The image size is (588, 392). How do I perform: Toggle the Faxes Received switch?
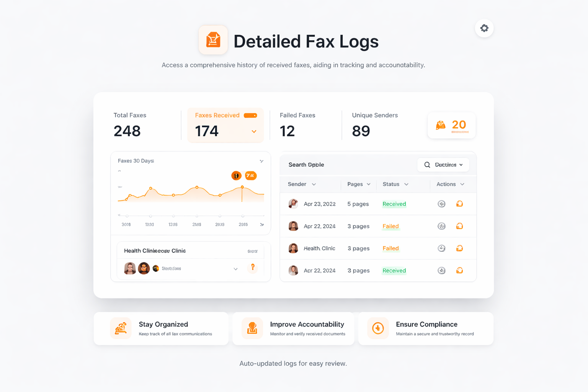point(250,116)
